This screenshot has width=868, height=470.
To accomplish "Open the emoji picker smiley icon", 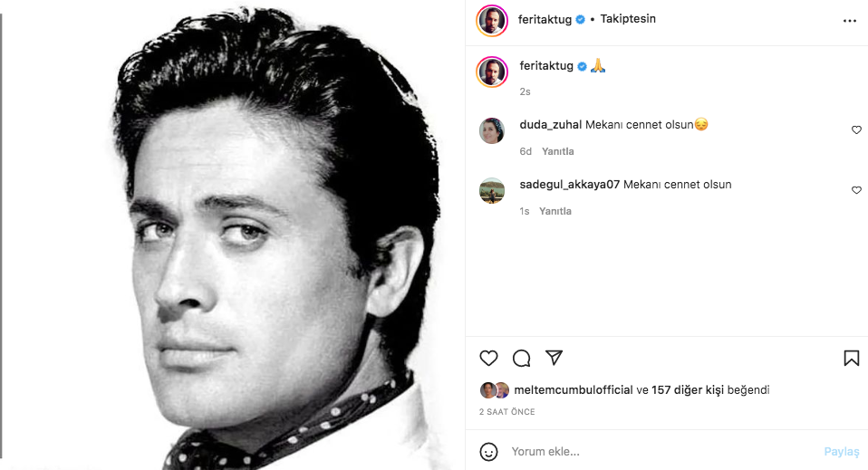I will (488, 451).
